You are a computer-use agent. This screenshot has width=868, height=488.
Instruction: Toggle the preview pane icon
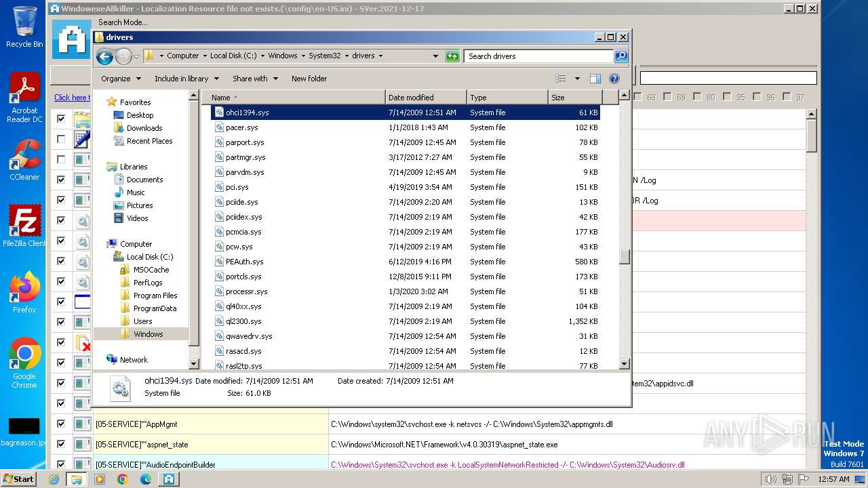pos(595,79)
